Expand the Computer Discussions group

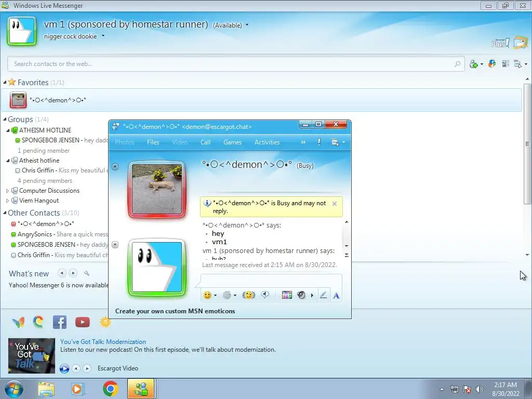tap(7, 191)
